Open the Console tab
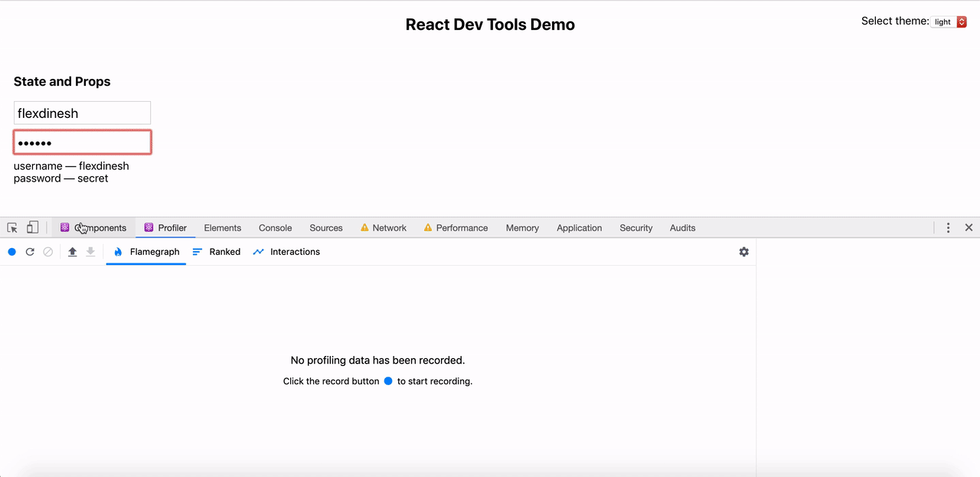This screenshot has height=477, width=980. [x=276, y=227]
